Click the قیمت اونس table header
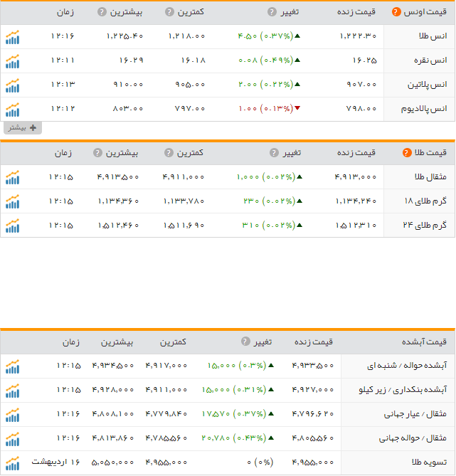The width and height of the screenshot is (456, 476). pyautogui.click(x=425, y=12)
